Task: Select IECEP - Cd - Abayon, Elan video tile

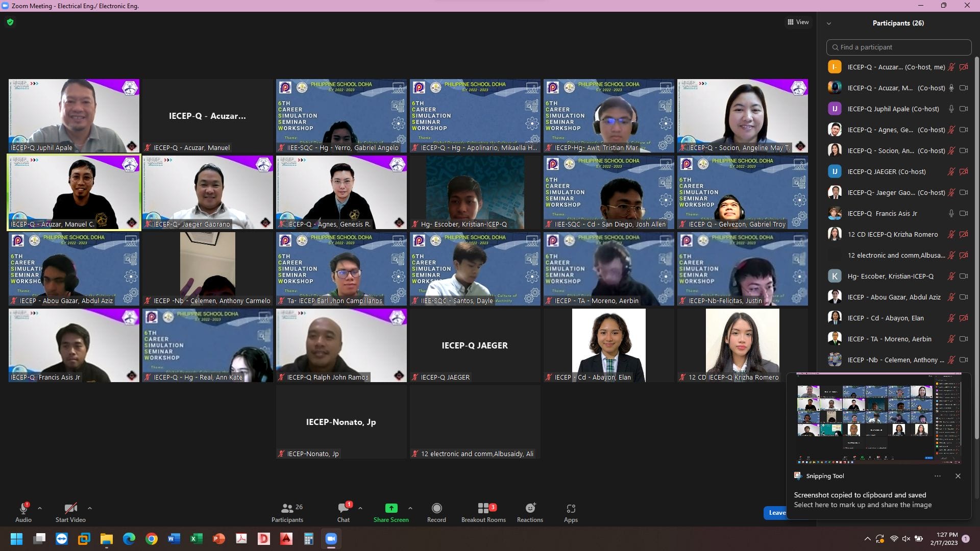Action: (x=609, y=345)
